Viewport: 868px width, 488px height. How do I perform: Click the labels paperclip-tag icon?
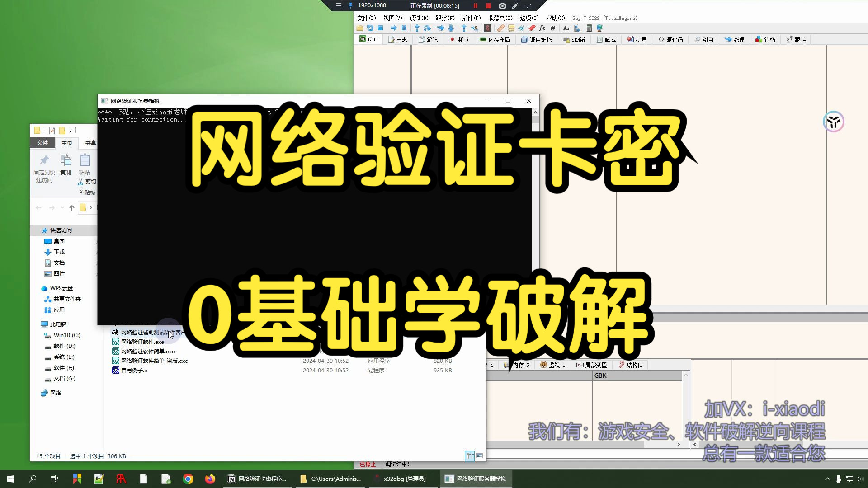click(x=522, y=28)
